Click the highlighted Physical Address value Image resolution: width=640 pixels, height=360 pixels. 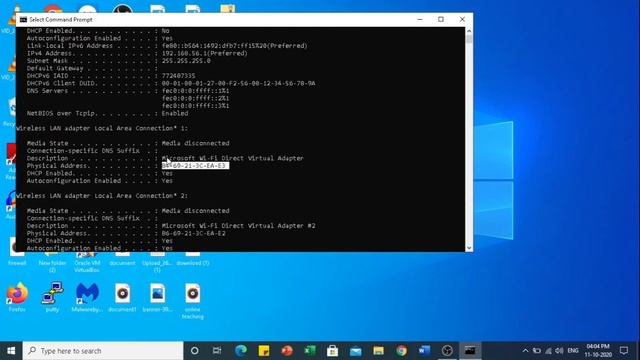[x=195, y=166]
